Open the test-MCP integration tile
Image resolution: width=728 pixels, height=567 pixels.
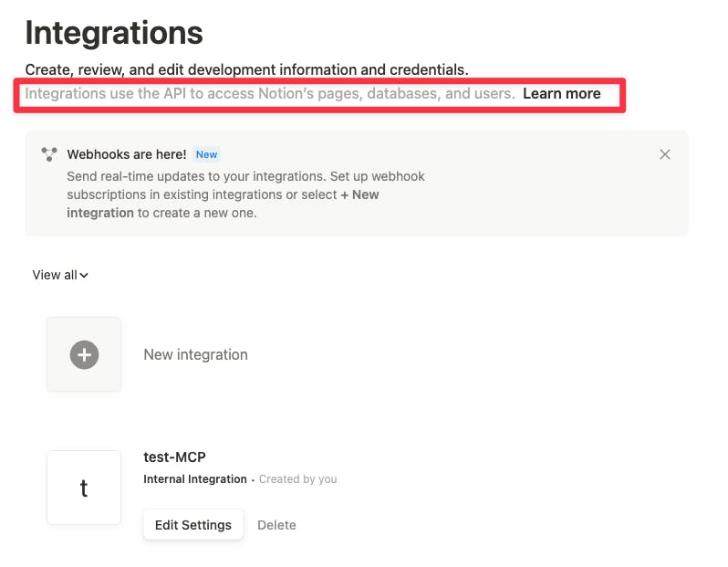(84, 488)
